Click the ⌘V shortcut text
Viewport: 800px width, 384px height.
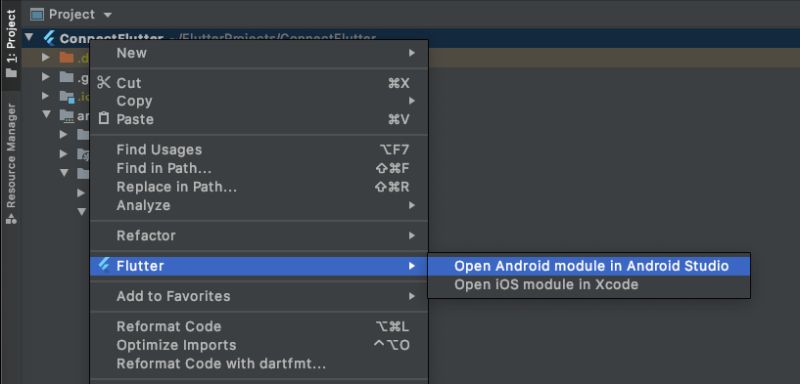398,119
